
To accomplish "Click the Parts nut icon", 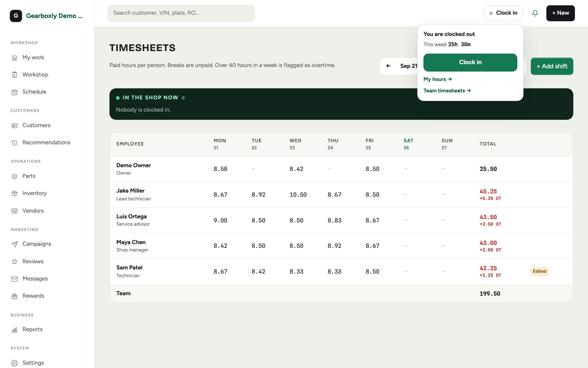I will pyautogui.click(x=14, y=176).
